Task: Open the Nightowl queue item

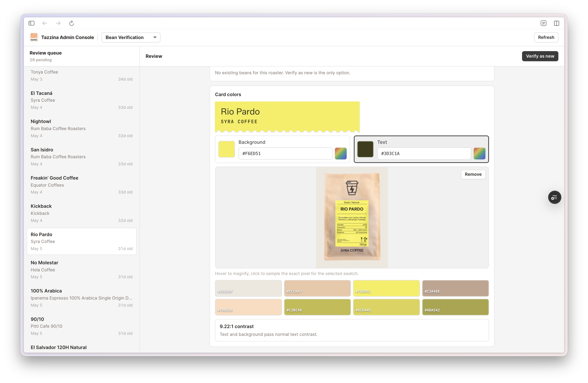Action: [x=81, y=128]
